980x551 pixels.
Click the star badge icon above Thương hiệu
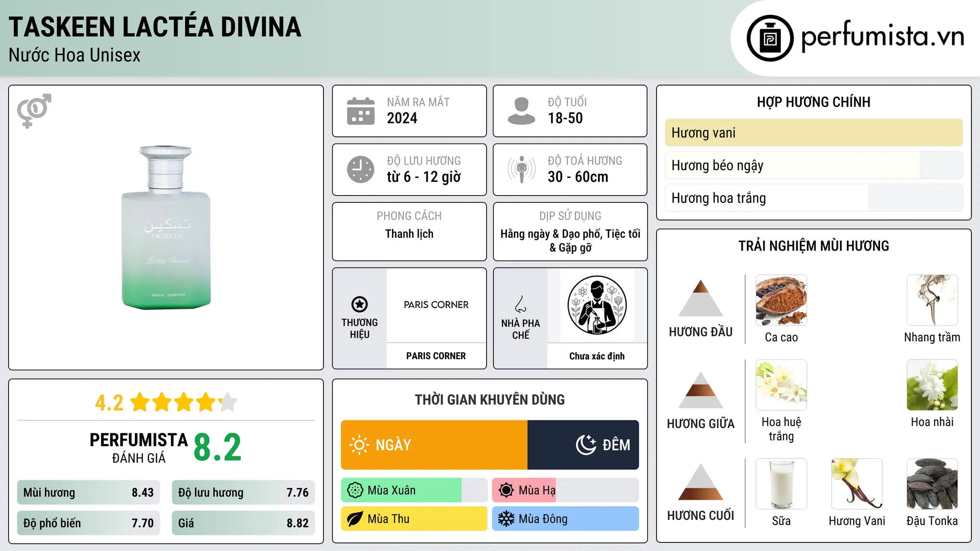pos(359,304)
